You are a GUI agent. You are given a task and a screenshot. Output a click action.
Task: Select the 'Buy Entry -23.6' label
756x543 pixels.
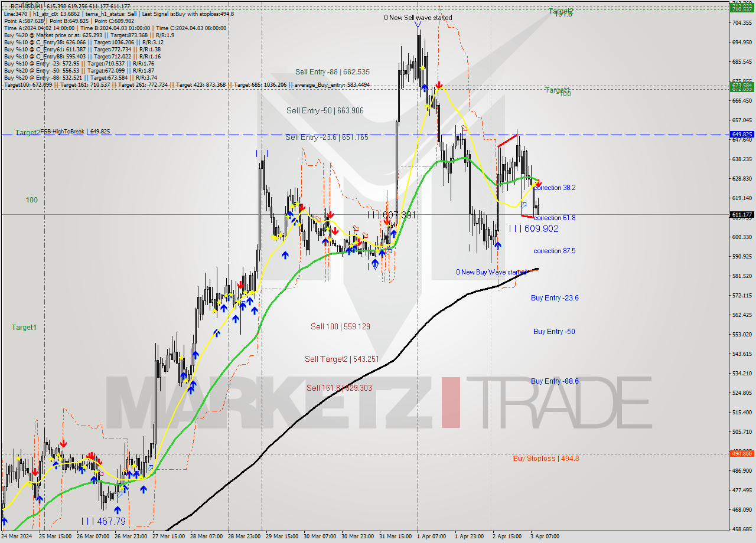pos(555,298)
